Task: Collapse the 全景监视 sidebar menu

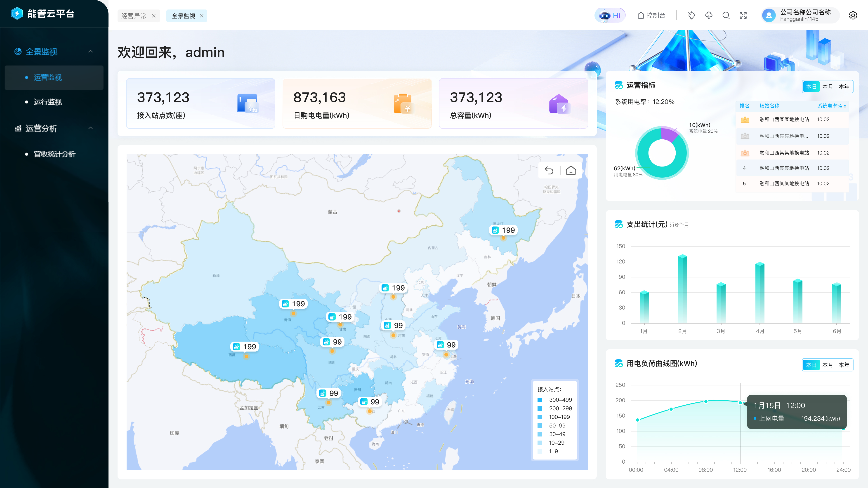Action: (90, 52)
